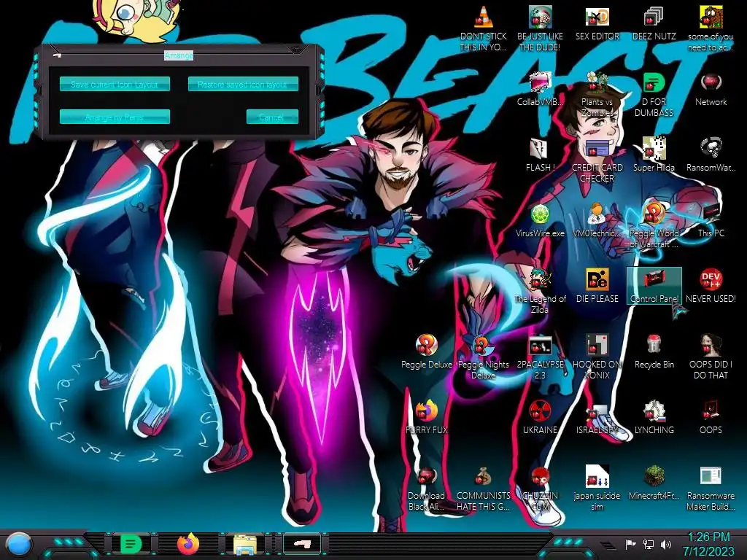Image resolution: width=747 pixels, height=560 pixels.
Task: Click the Arrange dialog title text
Action: coord(179,55)
